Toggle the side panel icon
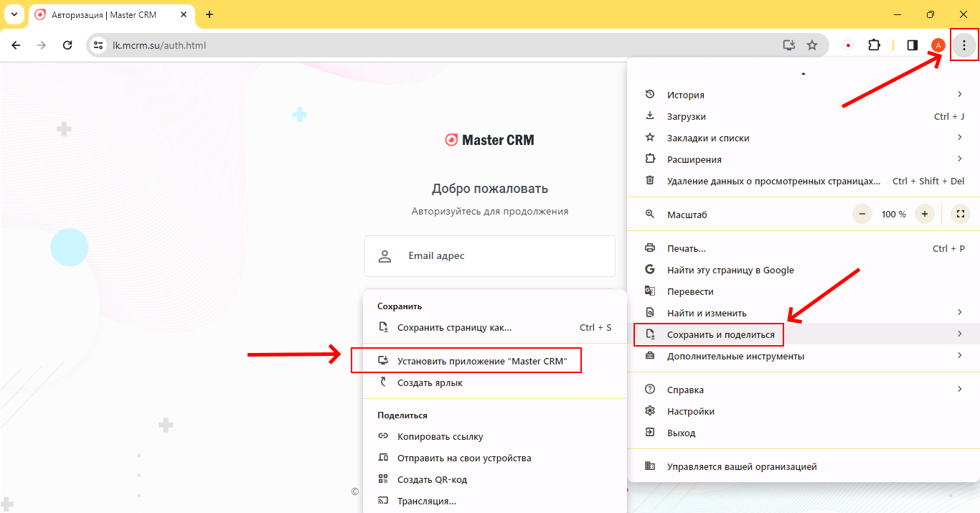Screen dimensions: 980x513 point(913,45)
